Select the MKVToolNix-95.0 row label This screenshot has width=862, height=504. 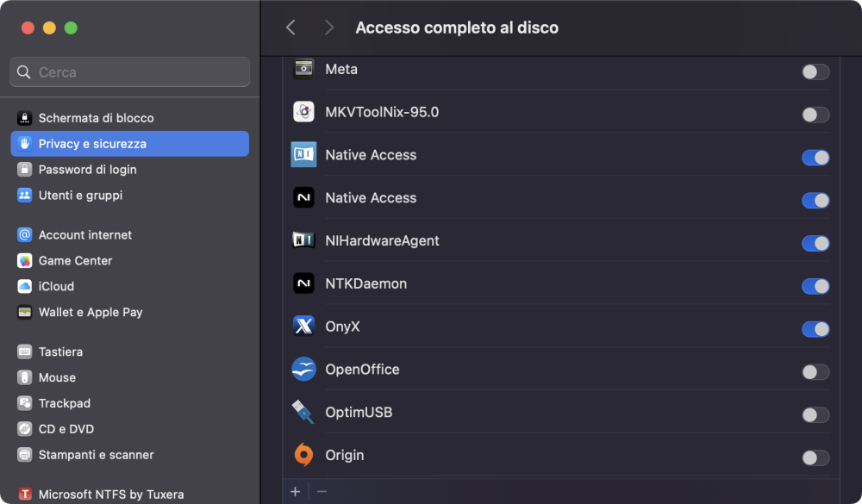(382, 112)
